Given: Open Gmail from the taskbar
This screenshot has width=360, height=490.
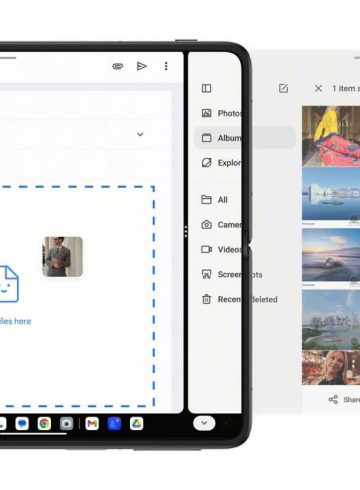Looking at the screenshot, I should (92, 424).
